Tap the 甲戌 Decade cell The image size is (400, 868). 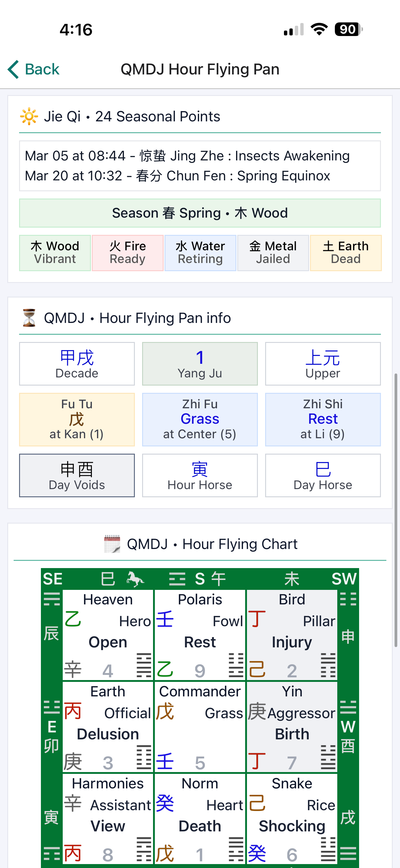pyautogui.click(x=77, y=364)
